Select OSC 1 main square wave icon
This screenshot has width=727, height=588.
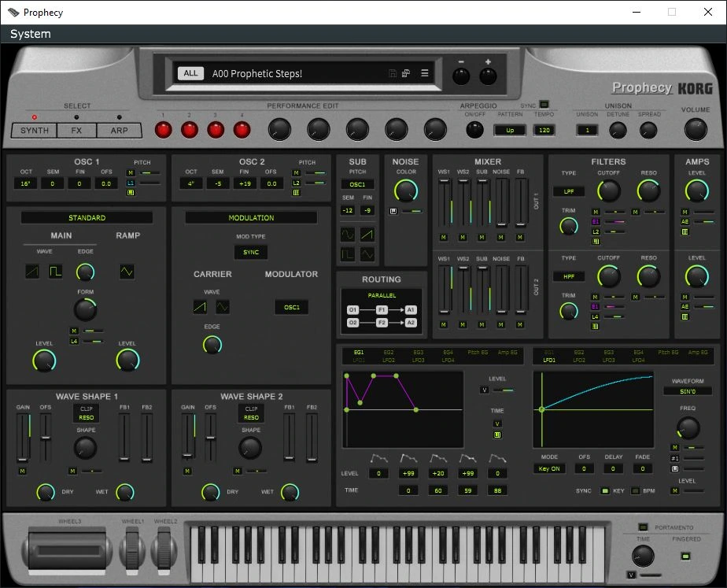[x=56, y=272]
